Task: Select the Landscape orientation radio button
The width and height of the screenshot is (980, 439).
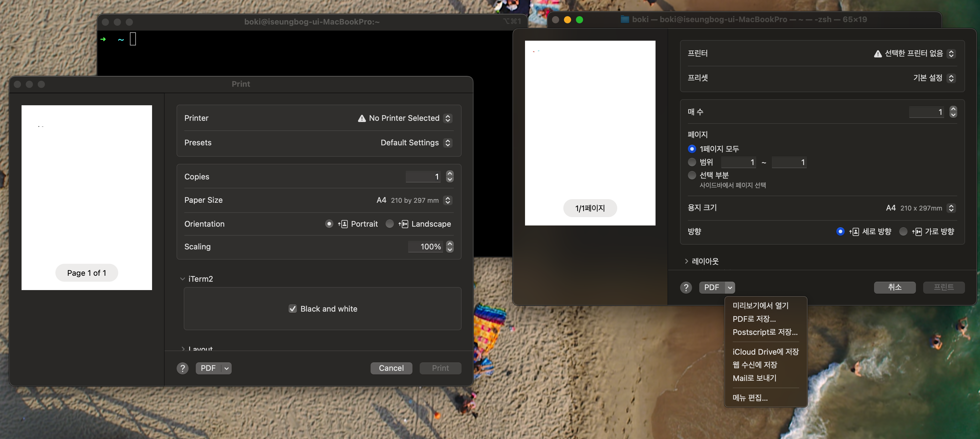Action: coord(389,224)
